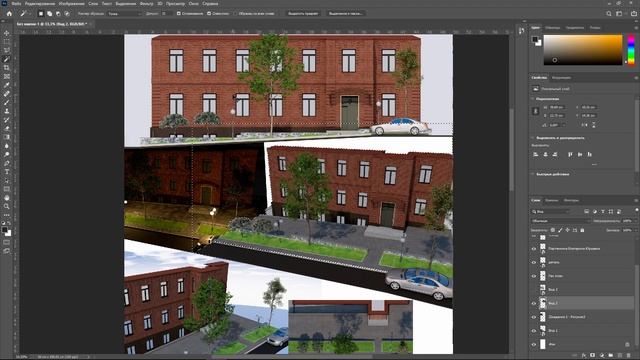Select the Rectangle shape tool

point(7,189)
